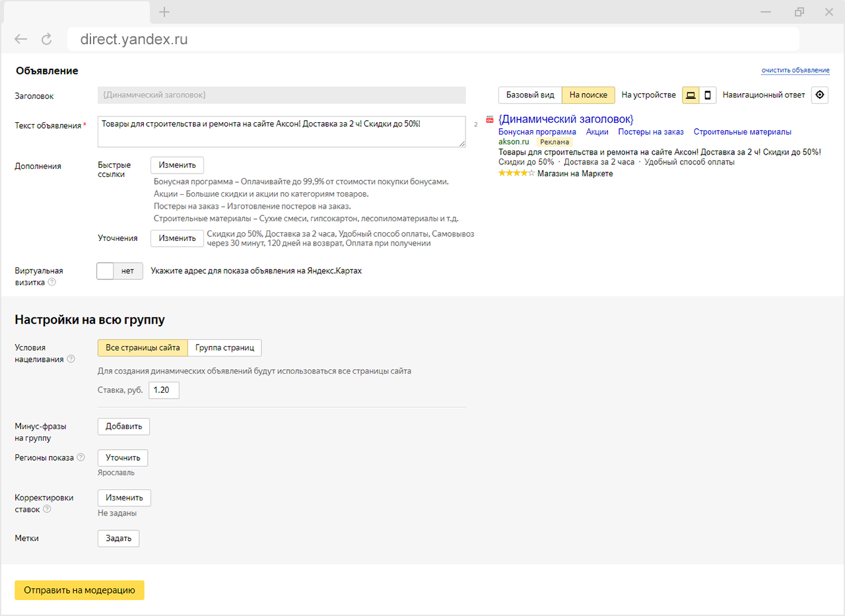
Task: Click the browser reload icon
Action: 47,39
